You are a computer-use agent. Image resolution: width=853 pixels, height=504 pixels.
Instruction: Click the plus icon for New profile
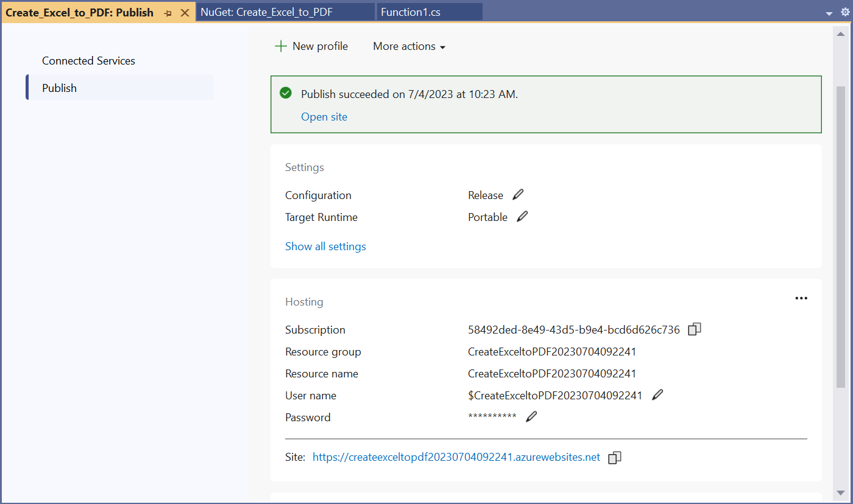pyautogui.click(x=280, y=46)
